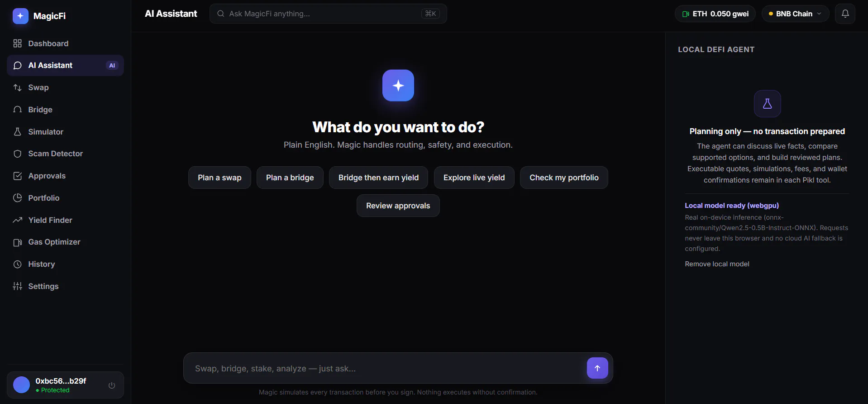Click the Yield Finder trending icon
Viewport: 868px width, 404px height.
[x=18, y=220]
